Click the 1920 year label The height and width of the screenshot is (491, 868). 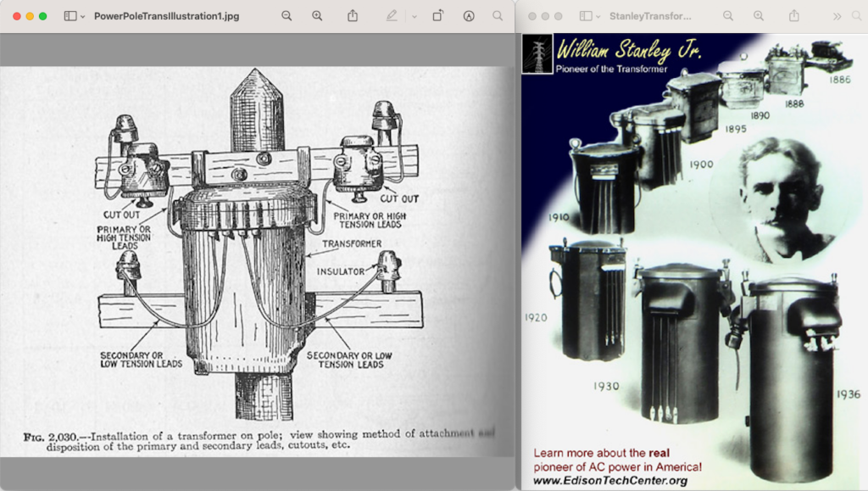[x=536, y=318]
